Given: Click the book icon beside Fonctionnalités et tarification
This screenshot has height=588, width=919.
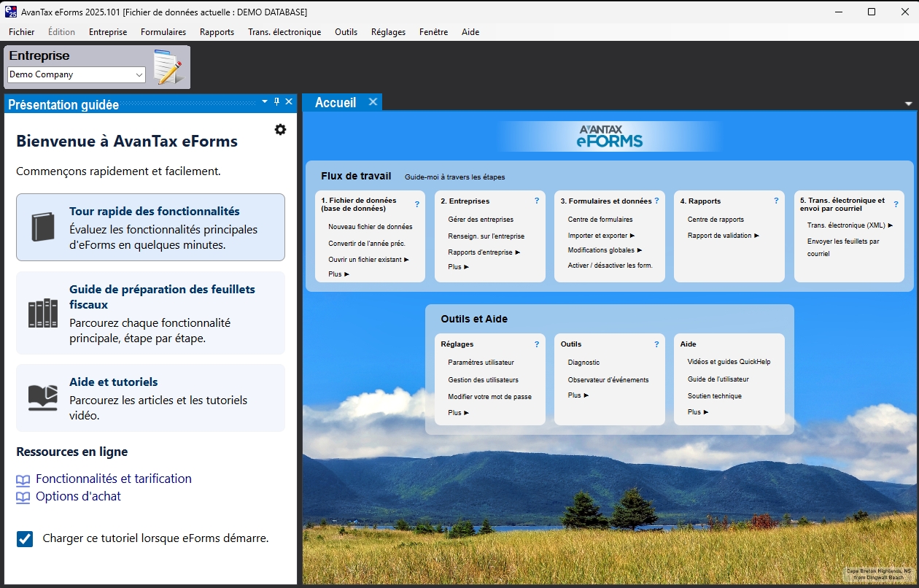Looking at the screenshot, I should (23, 480).
